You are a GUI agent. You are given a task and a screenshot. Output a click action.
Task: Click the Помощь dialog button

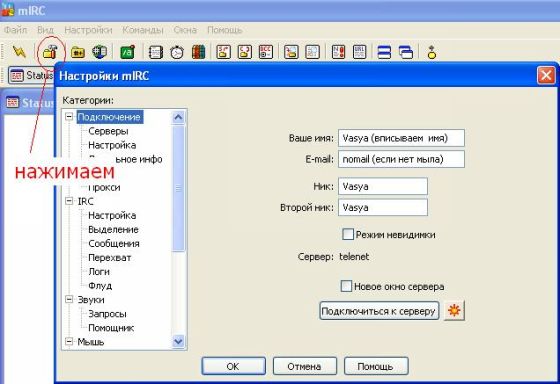376,366
